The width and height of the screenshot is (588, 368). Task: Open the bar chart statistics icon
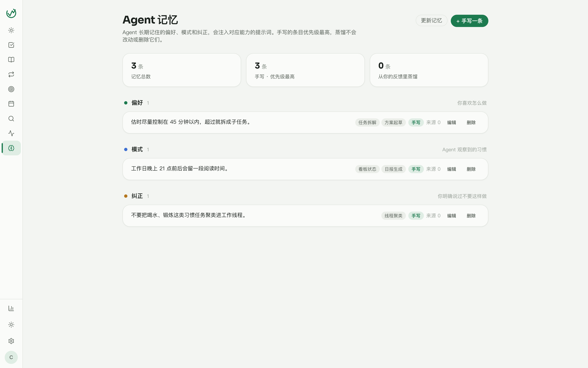(11, 308)
